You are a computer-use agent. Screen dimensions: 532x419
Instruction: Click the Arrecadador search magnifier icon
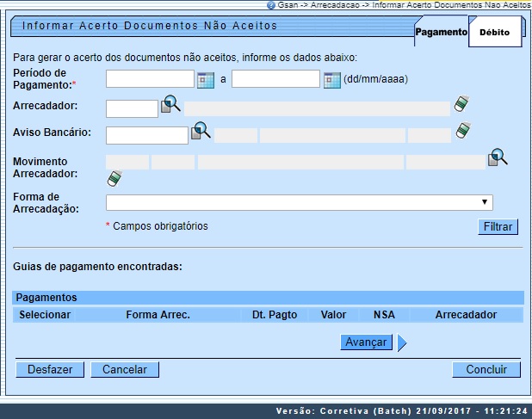tap(170, 105)
